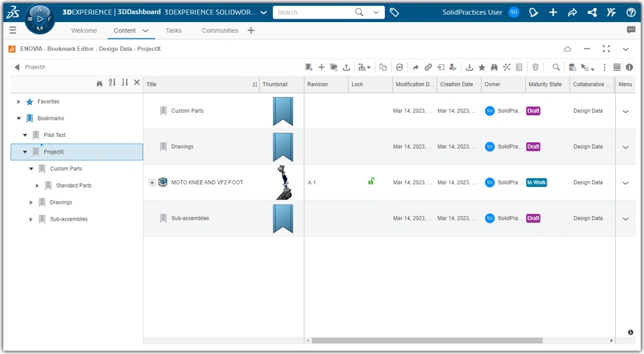The width and height of the screenshot is (644, 354).
Task: Click the MOTO KNEE assembly thumbnail
Action: coord(284,182)
